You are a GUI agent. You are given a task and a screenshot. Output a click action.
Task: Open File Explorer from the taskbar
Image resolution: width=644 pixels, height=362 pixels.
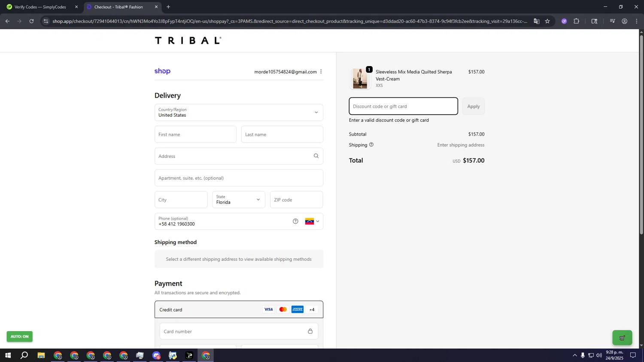[41, 355]
